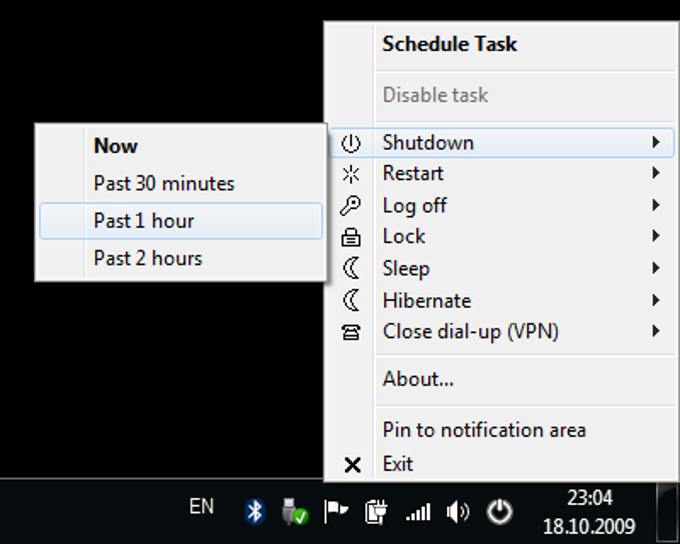The height and width of the screenshot is (544, 680).
Task: Click the Bluetooth tray icon
Action: [255, 511]
